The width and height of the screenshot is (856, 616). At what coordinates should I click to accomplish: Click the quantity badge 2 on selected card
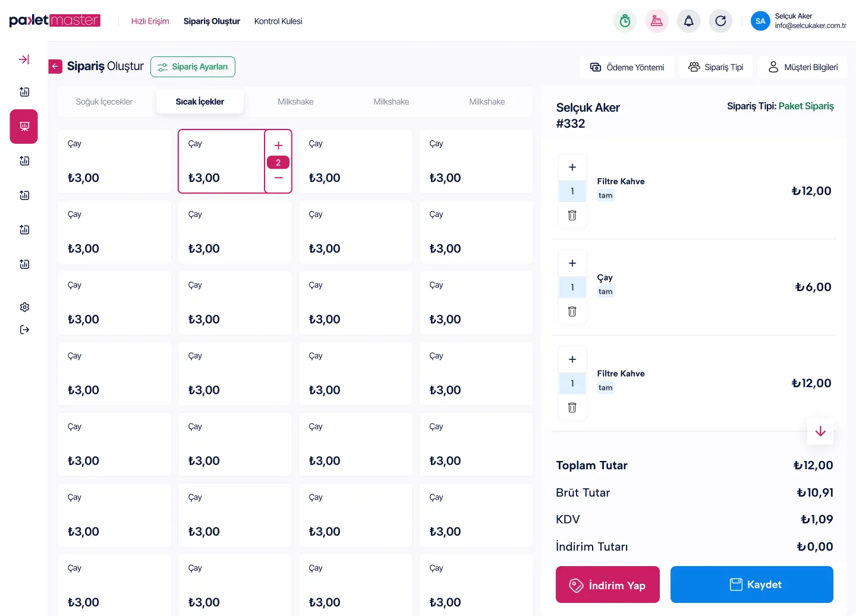(278, 162)
